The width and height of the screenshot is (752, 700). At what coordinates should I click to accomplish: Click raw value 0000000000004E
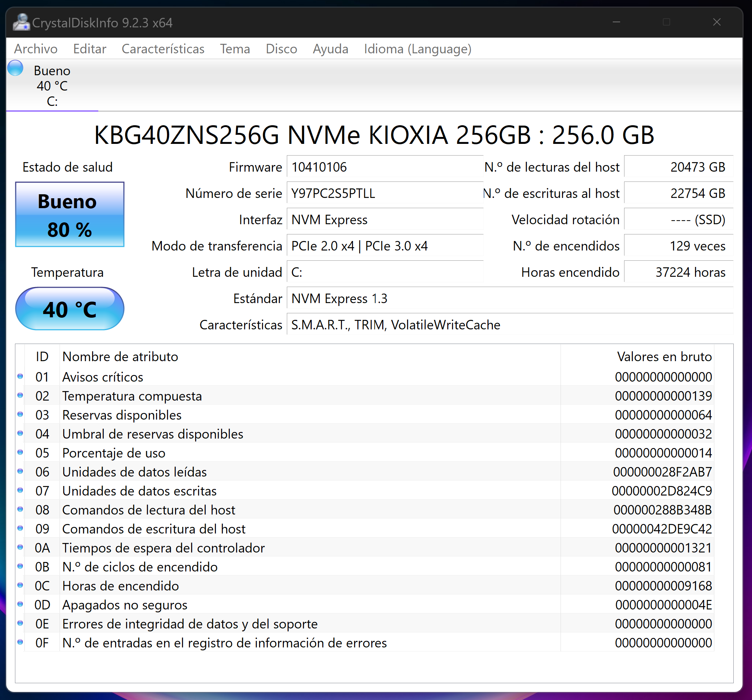tap(664, 605)
